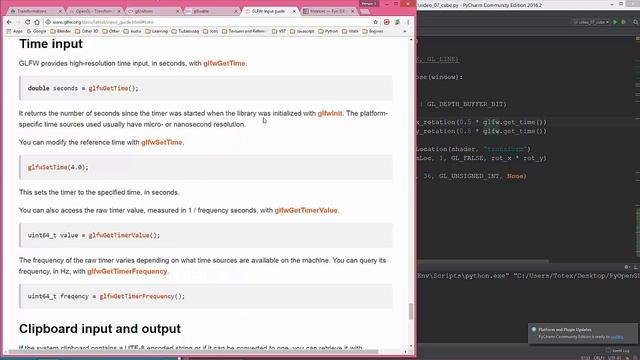Click the browser vertical scrollbar thumb
The height and width of the screenshot is (360, 640).
411,311
